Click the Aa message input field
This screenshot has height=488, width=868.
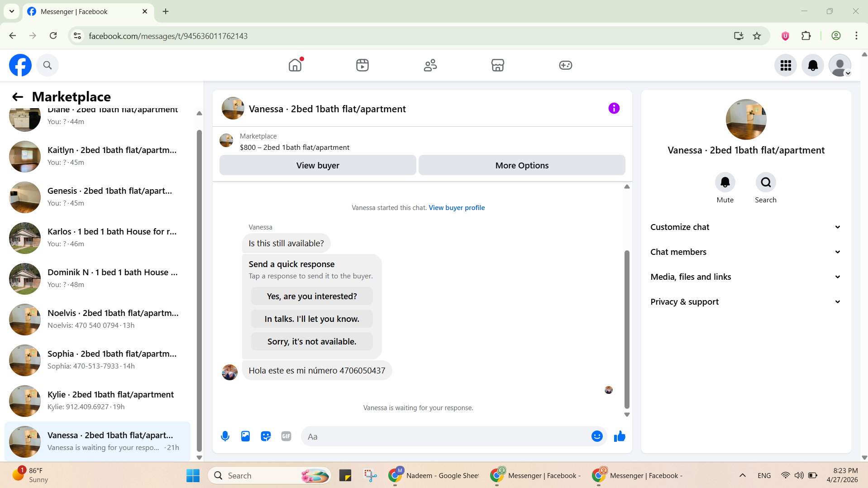[446, 436]
